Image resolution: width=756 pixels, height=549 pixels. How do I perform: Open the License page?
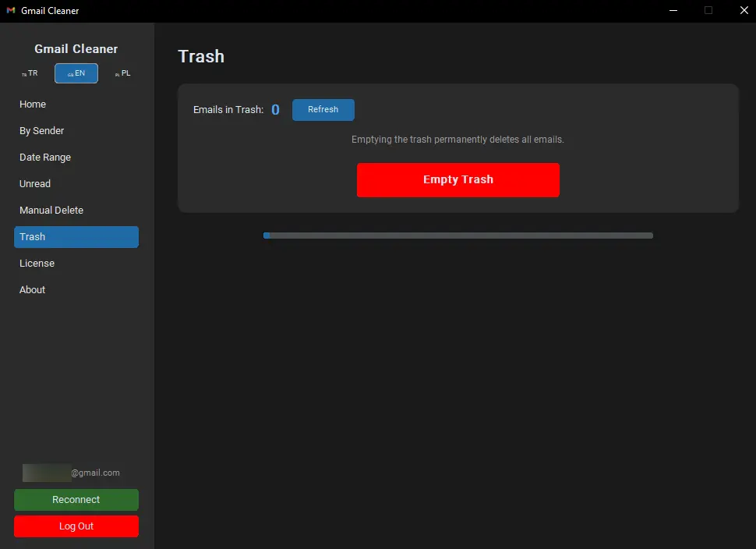(76, 264)
